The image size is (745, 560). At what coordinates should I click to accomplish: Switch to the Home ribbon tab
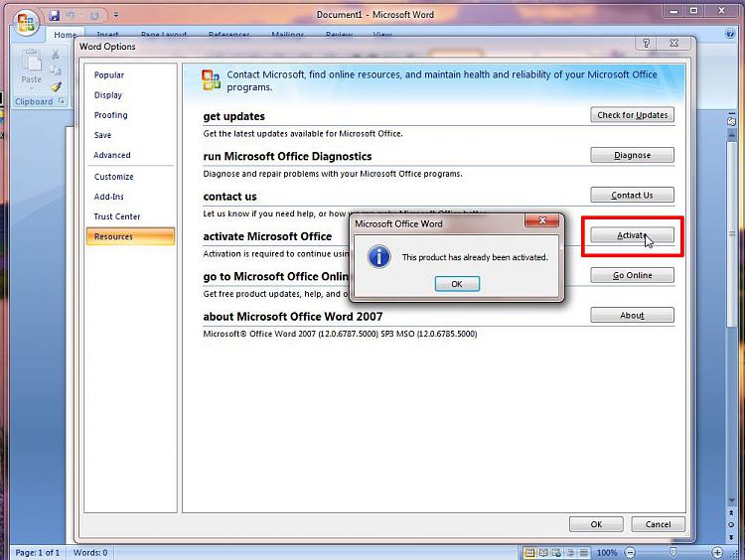66,35
